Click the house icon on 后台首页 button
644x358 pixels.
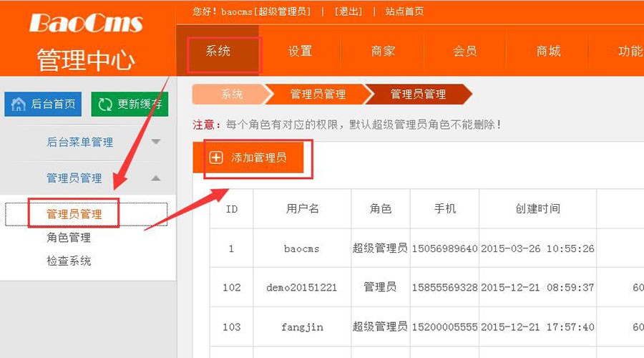point(18,105)
